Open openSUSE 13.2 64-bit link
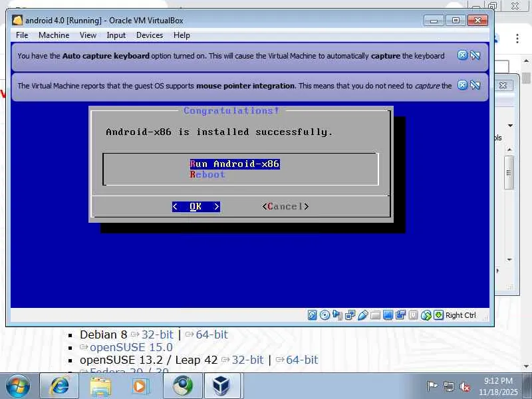This screenshot has height=399, width=532. (x=302, y=360)
